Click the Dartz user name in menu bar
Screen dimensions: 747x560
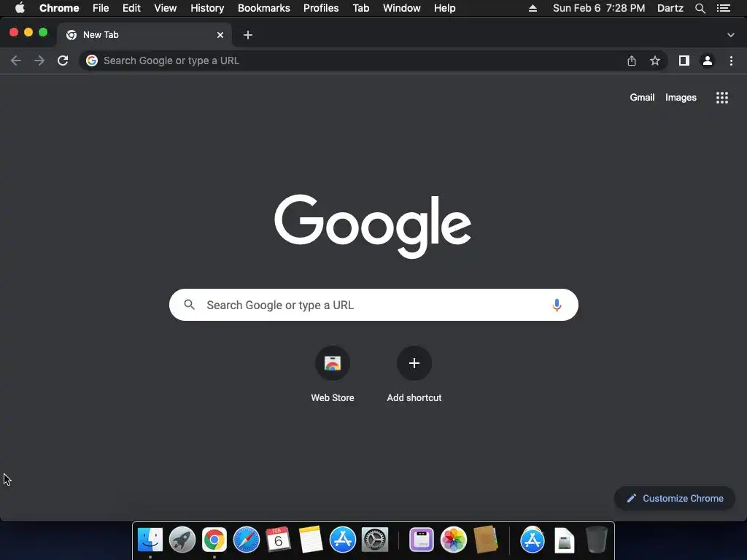pos(670,8)
